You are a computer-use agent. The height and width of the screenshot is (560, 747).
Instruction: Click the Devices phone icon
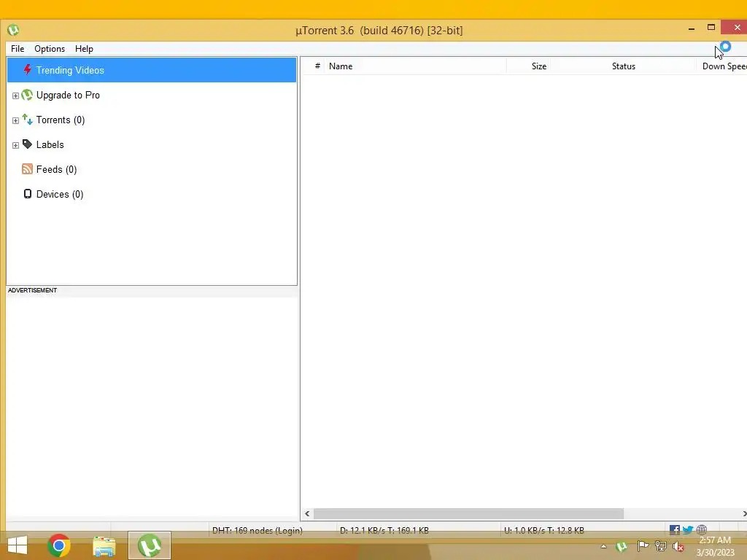pos(28,194)
